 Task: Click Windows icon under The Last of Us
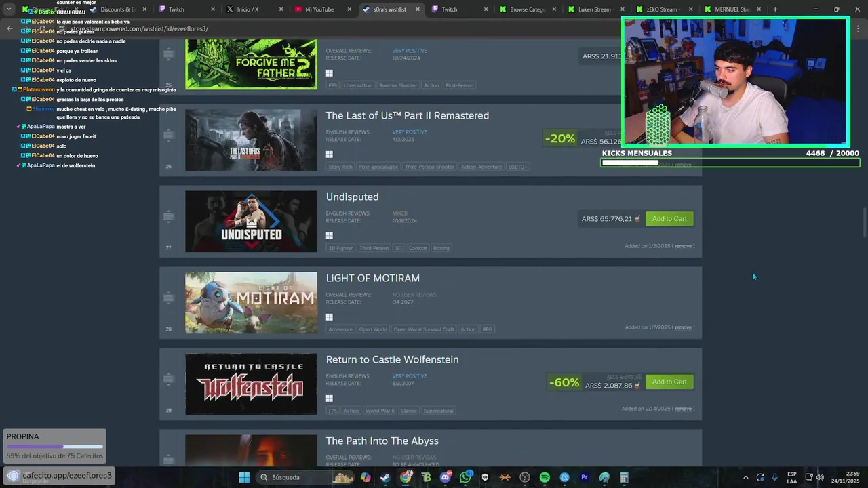click(329, 155)
